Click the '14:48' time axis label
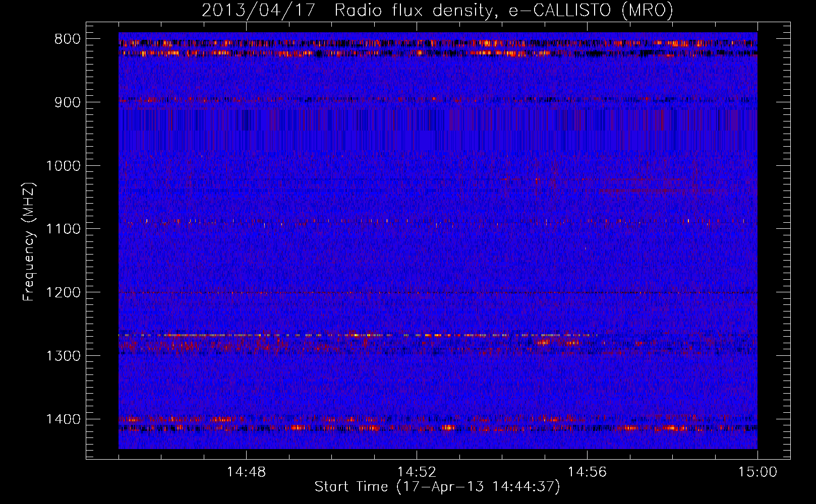Screen dimensions: 816x504 [246, 472]
